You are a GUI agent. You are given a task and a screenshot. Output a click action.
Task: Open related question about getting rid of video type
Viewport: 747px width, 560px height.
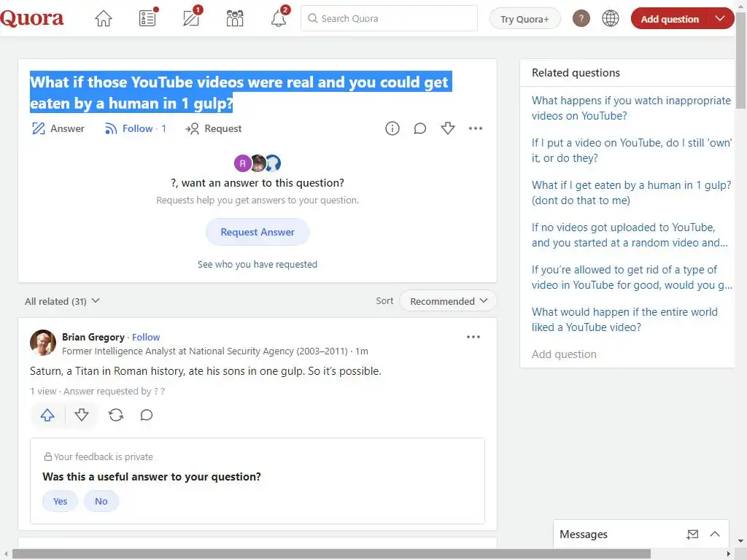(632, 277)
